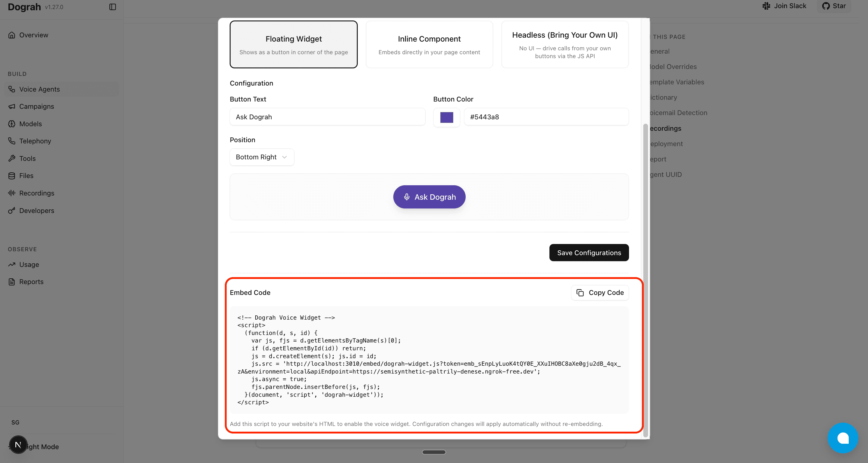868x463 pixels.
Task: Open the Overview page
Action: point(62,35)
